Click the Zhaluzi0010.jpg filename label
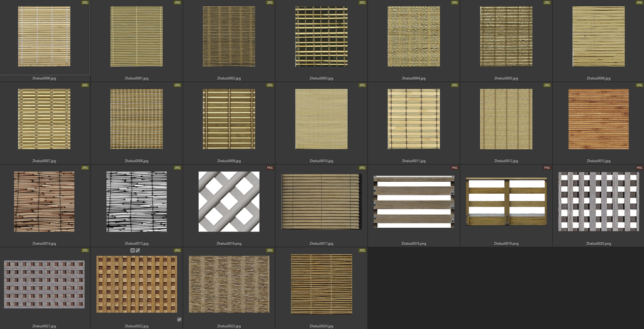 [321, 161]
